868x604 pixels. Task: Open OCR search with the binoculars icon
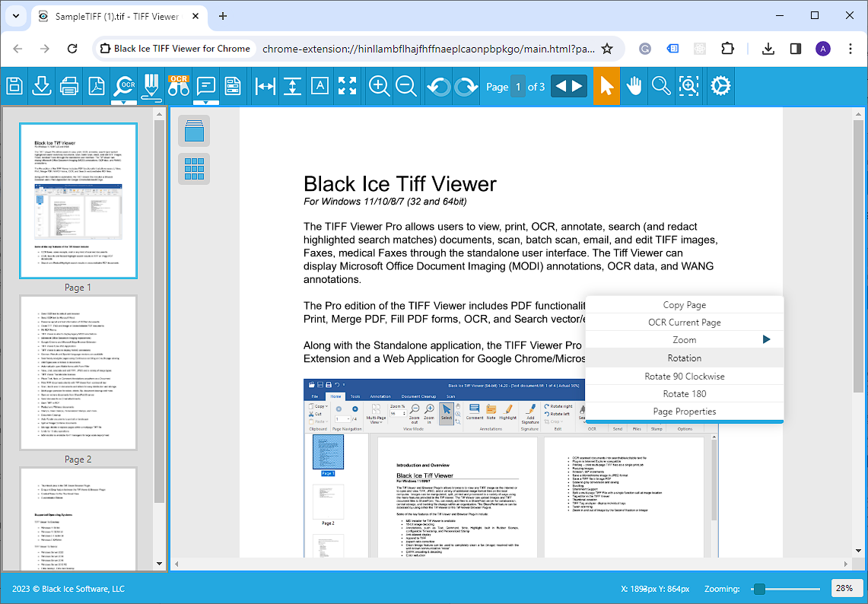point(178,86)
